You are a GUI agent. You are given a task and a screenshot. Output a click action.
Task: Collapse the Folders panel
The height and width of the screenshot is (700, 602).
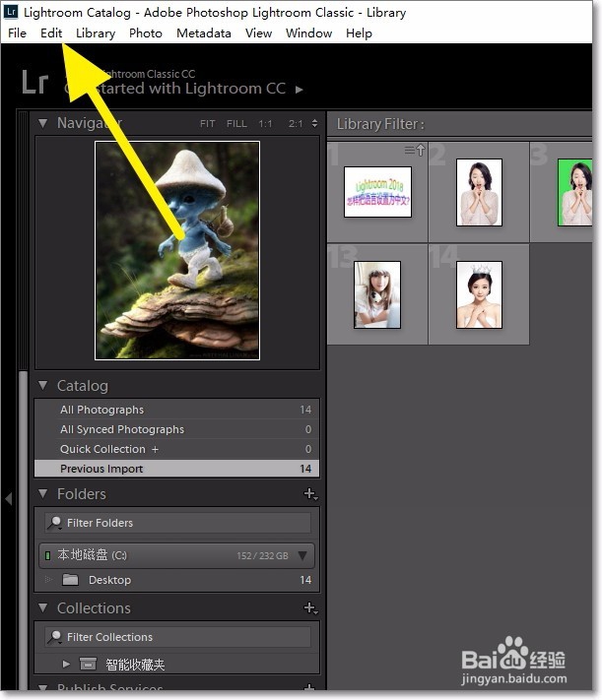pyautogui.click(x=43, y=494)
